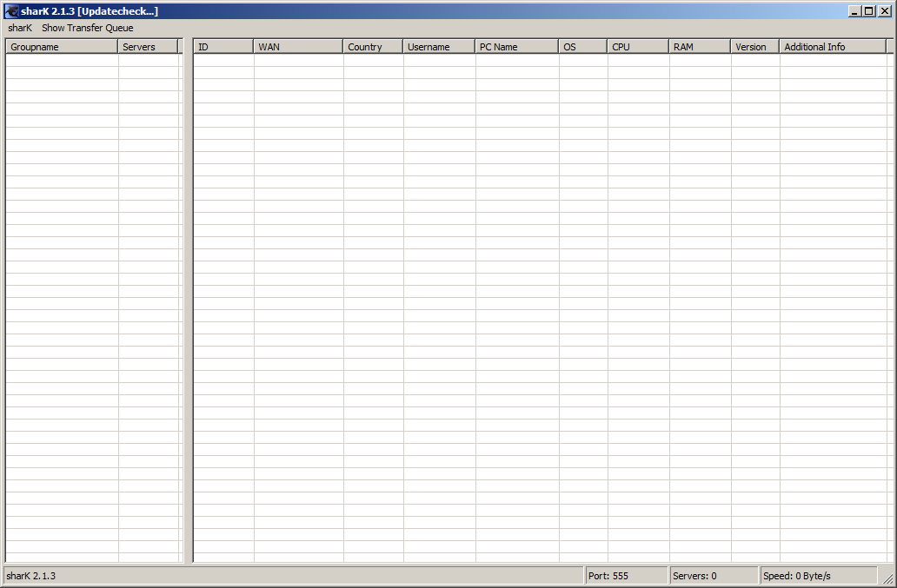Click the sharK icon in the title bar
The image size is (897, 588).
(11, 11)
